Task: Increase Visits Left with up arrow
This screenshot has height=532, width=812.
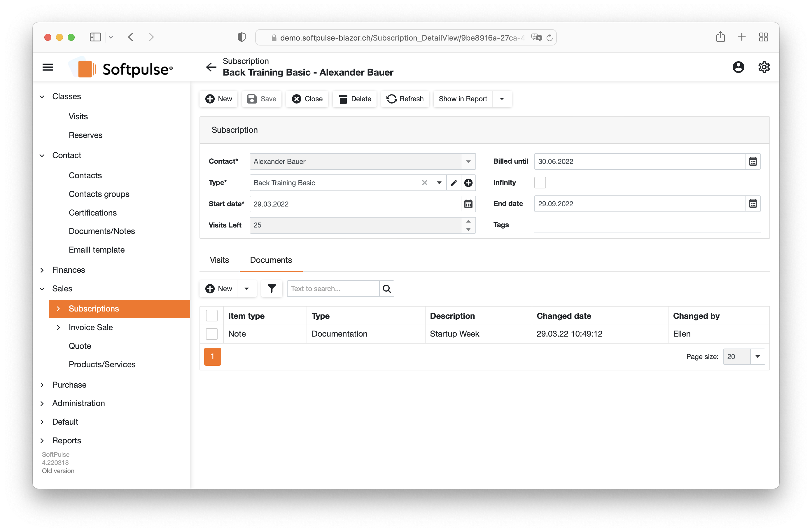Action: 468,221
